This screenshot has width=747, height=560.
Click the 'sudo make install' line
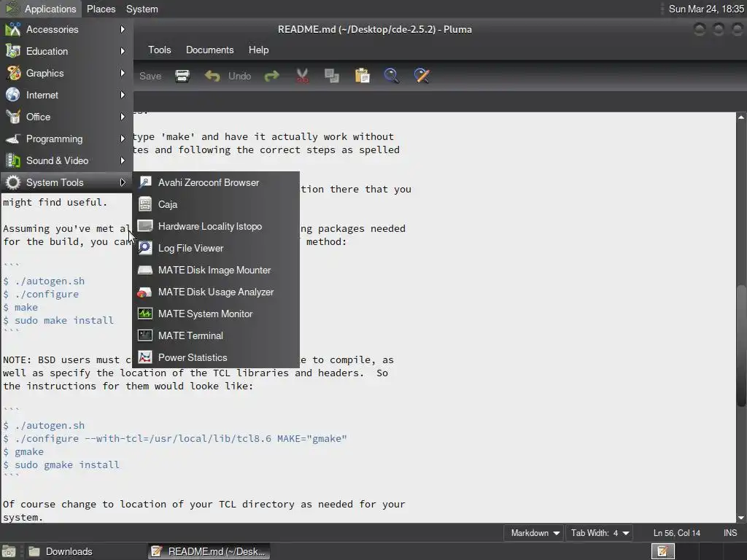[58, 321]
